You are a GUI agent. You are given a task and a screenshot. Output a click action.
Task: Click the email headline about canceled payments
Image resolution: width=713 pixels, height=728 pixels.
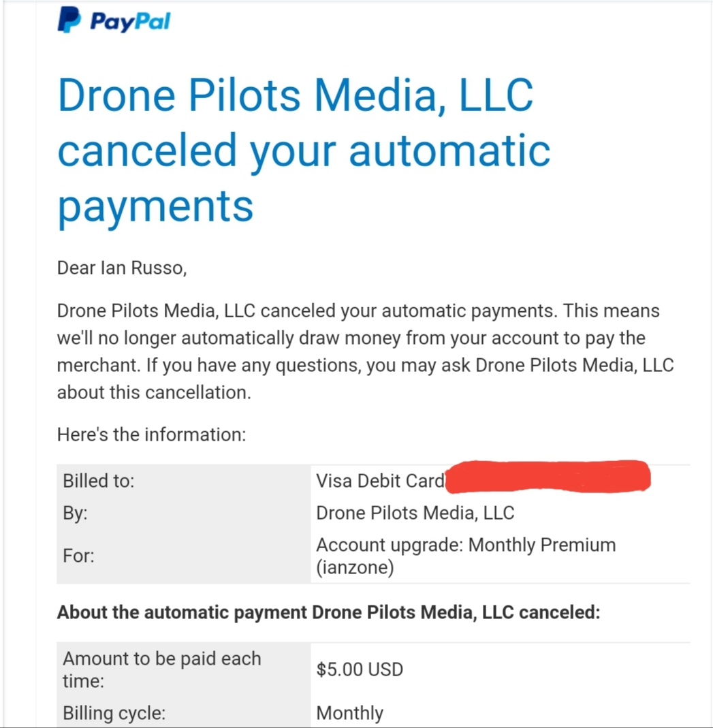coord(304,151)
